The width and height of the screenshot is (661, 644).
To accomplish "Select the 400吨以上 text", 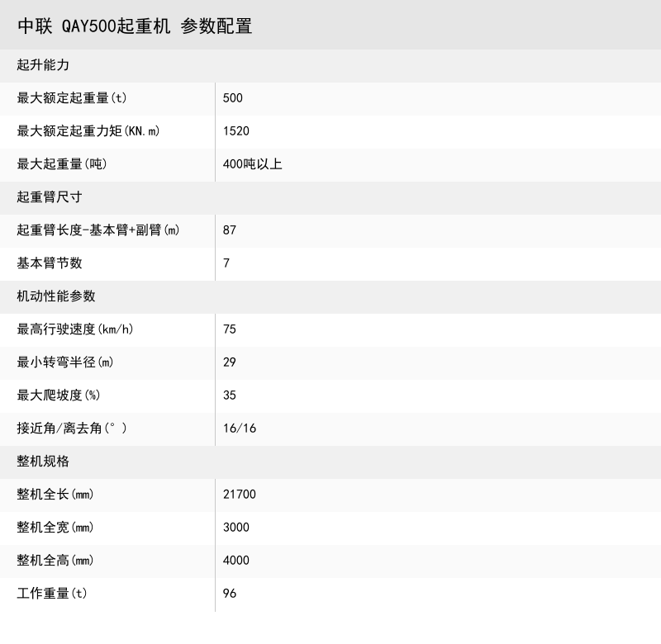I will (250, 164).
